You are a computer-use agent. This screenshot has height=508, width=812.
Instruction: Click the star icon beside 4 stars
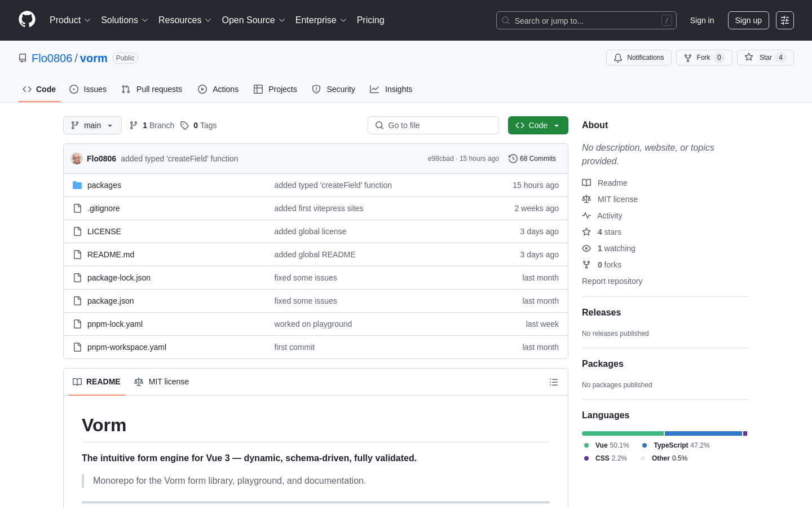[586, 232]
